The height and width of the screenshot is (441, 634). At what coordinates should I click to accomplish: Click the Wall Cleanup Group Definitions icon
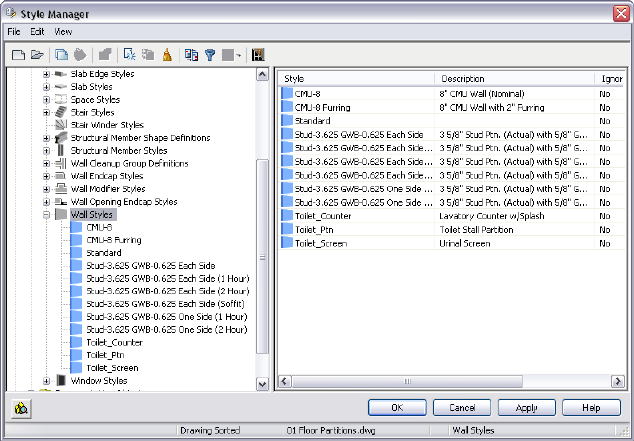tap(61, 163)
